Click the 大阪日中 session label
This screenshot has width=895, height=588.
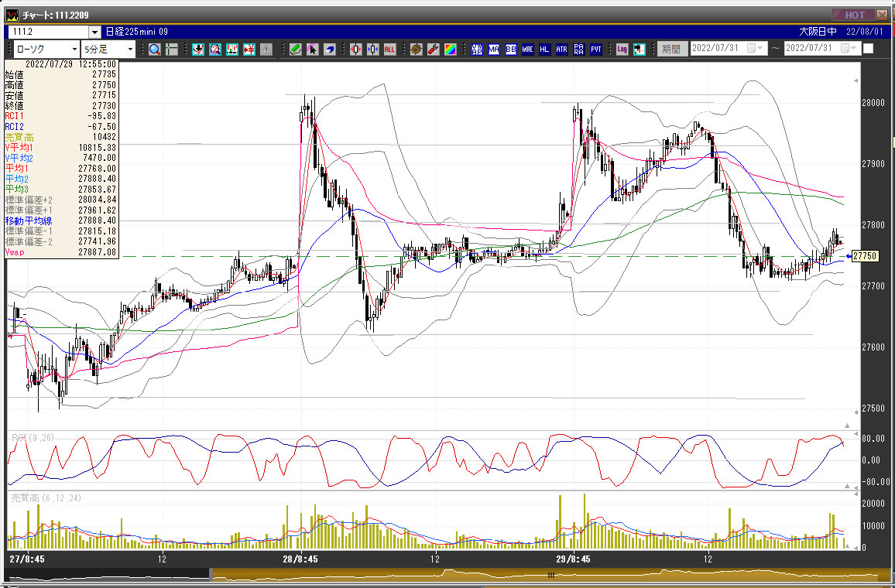818,32
